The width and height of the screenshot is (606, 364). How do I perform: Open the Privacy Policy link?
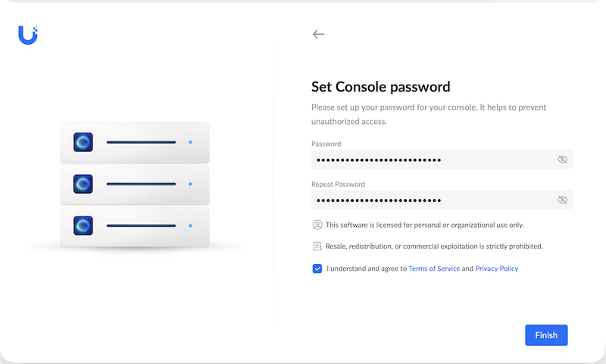[x=497, y=269]
